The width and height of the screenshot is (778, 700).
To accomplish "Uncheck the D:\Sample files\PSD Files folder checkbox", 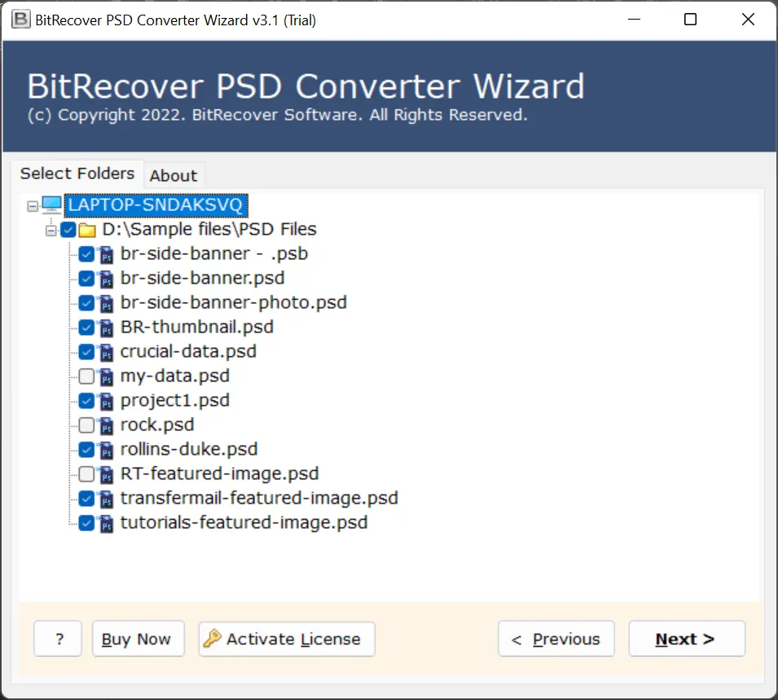I will pyautogui.click(x=68, y=229).
